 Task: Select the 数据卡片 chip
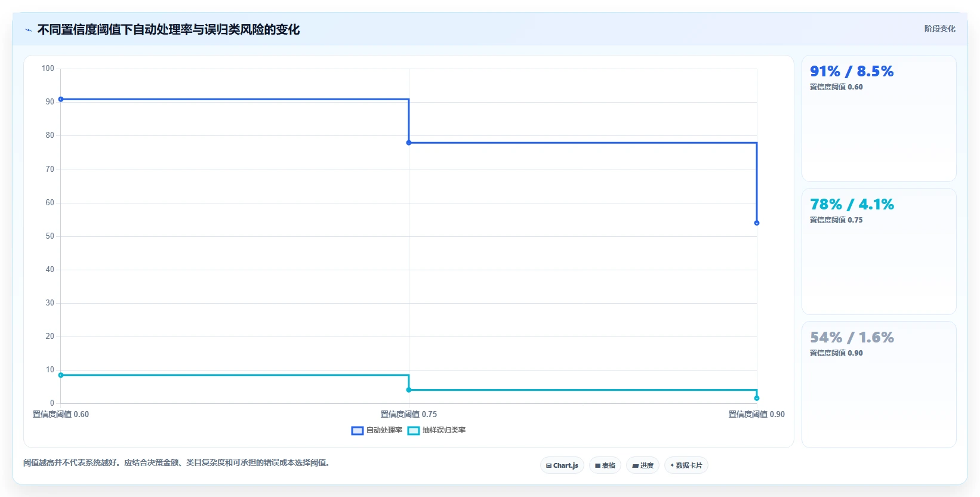686,465
